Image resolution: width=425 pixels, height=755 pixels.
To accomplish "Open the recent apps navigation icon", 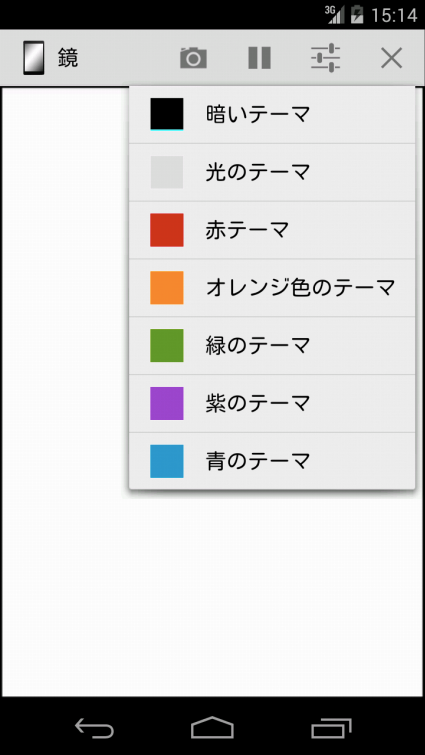I will point(331,728).
